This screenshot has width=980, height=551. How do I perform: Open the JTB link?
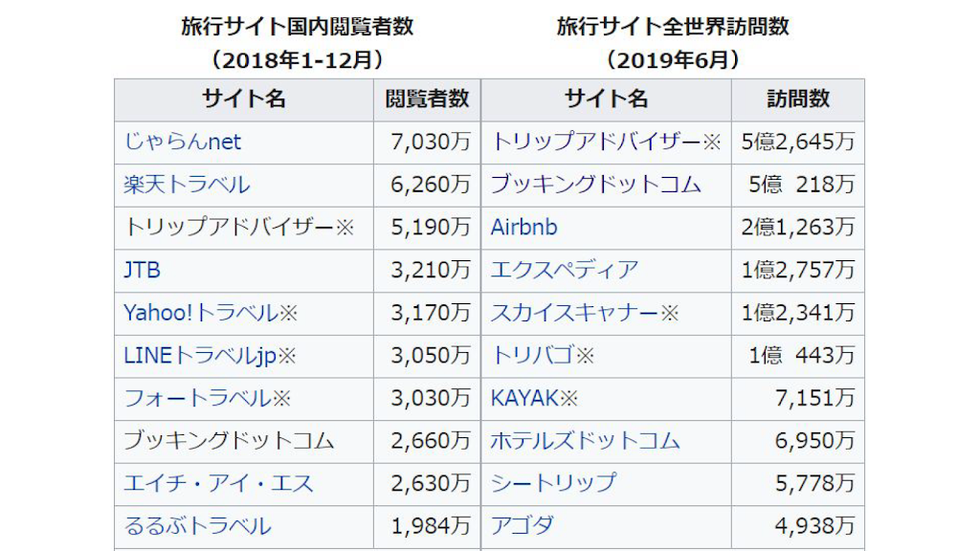coord(142,270)
